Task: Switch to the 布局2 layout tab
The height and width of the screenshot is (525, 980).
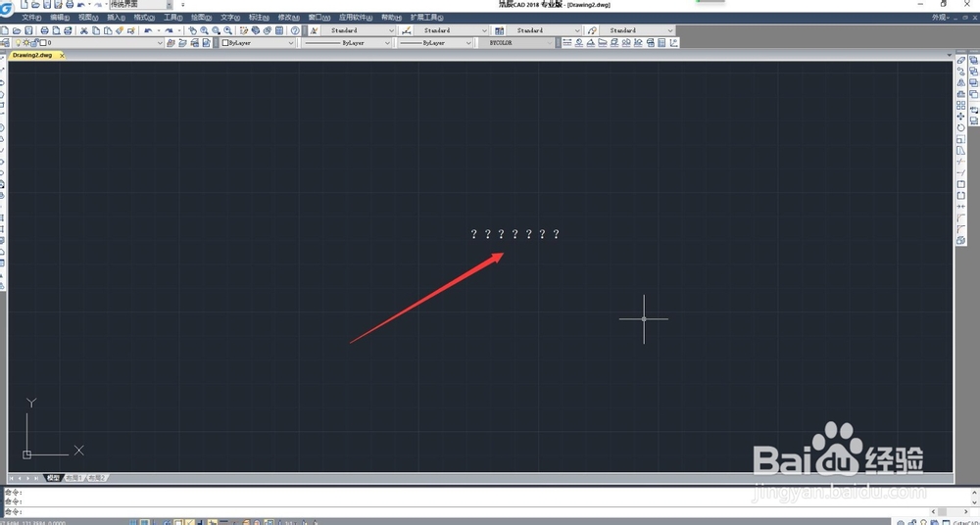Action: (x=96, y=478)
